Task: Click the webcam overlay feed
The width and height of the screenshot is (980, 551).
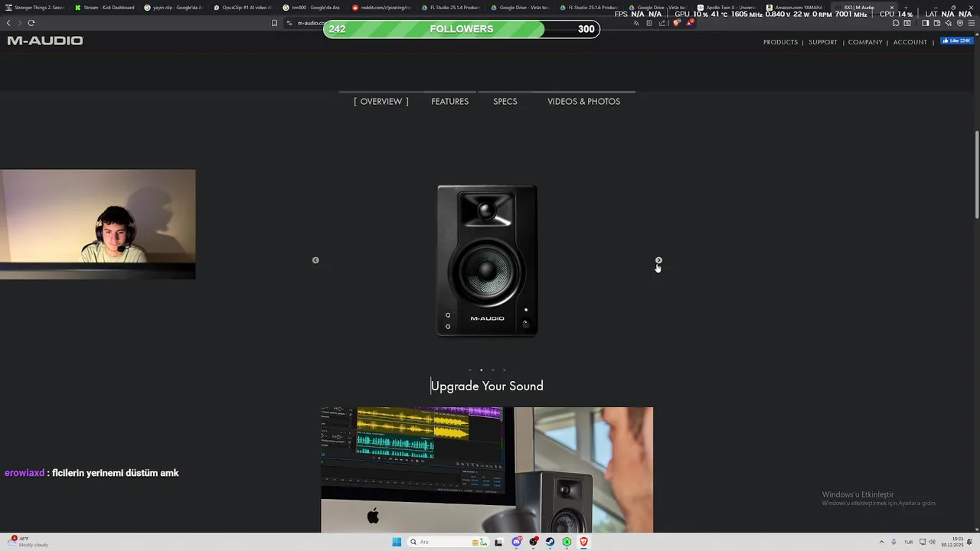Action: pyautogui.click(x=98, y=224)
